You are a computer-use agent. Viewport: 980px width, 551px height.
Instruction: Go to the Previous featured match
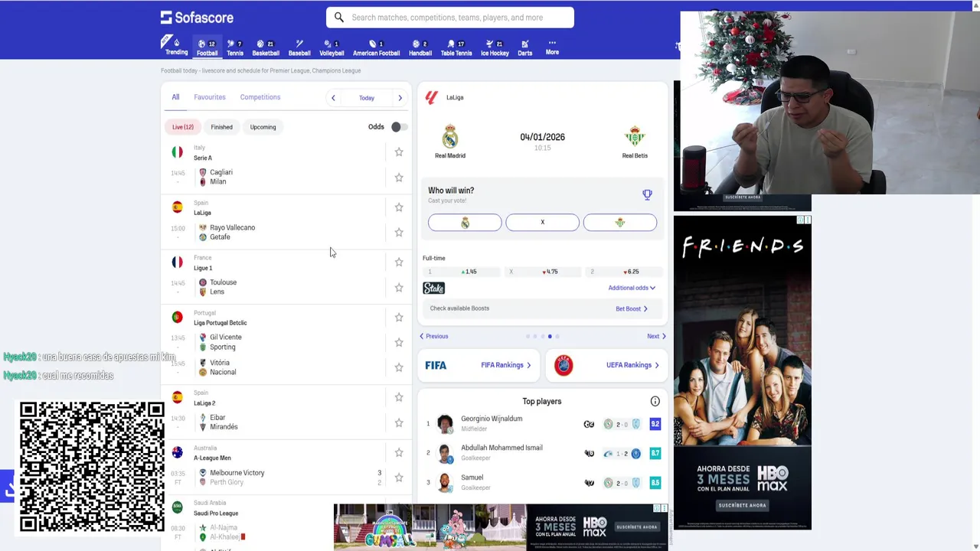pyautogui.click(x=434, y=336)
